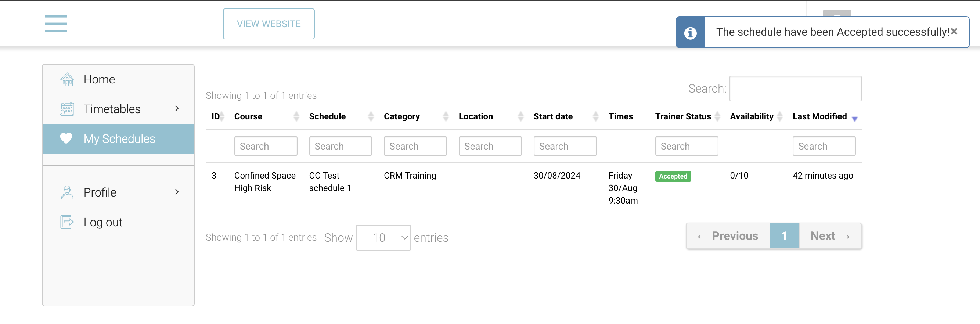980x324 pixels.
Task: Sort table by Course column
Action: click(248, 117)
